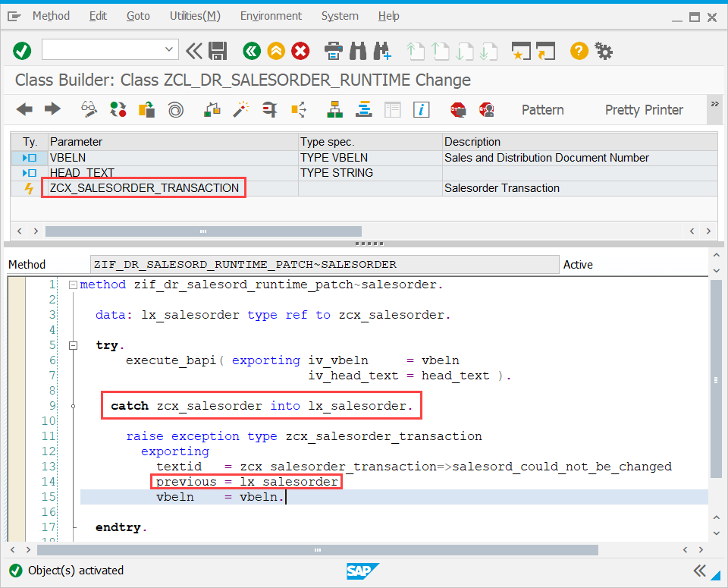Screen dimensions: 728x588
Task: Collapse the try block code fold
Action: 73,344
